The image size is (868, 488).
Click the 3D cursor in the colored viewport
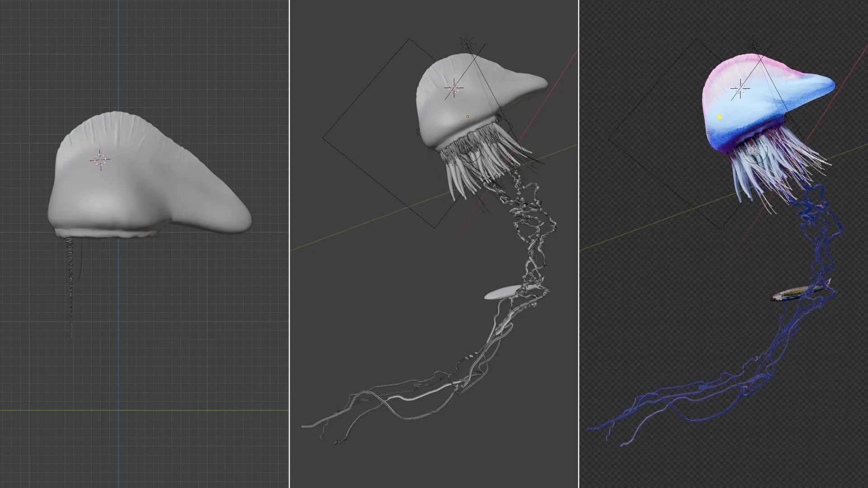740,88
